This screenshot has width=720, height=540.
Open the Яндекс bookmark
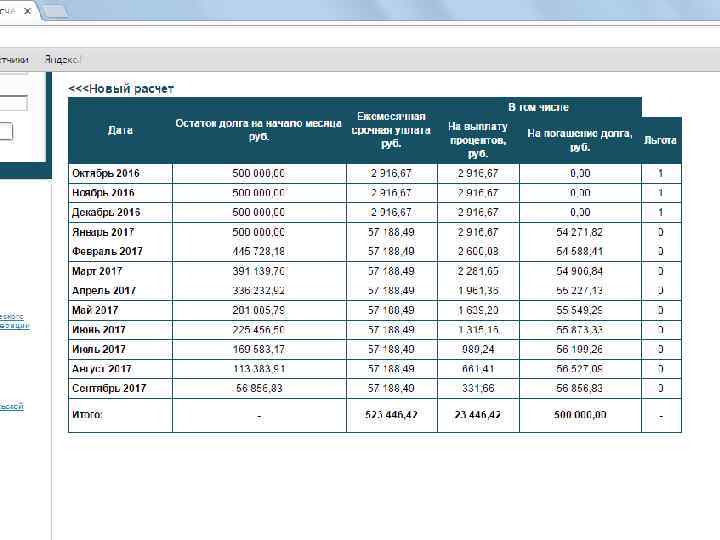pyautogui.click(x=62, y=59)
